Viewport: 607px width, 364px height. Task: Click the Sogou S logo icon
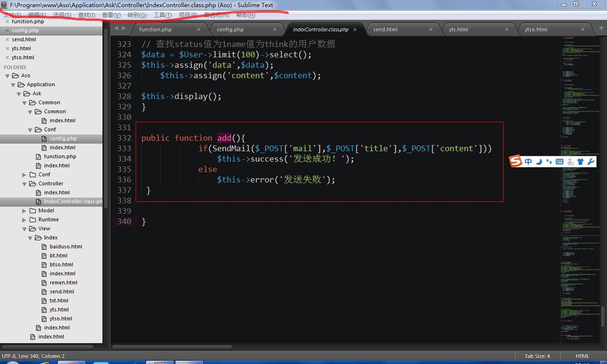(515, 162)
